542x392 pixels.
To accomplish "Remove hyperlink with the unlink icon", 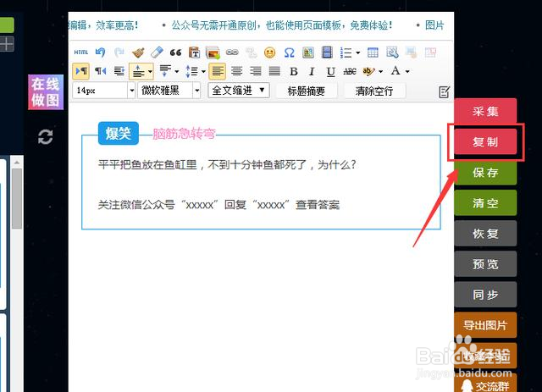I will (x=252, y=52).
